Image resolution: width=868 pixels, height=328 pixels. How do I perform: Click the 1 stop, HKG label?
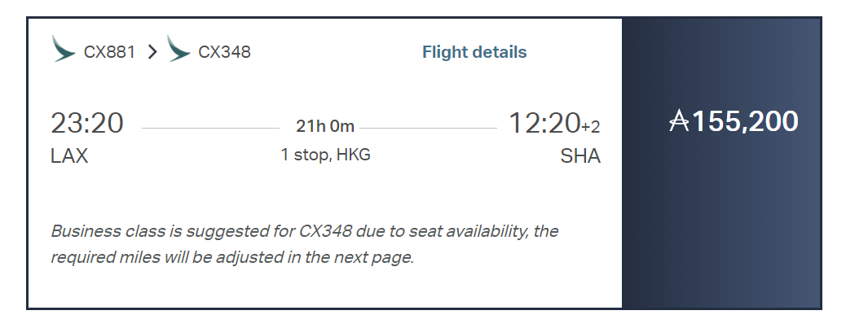click(325, 155)
